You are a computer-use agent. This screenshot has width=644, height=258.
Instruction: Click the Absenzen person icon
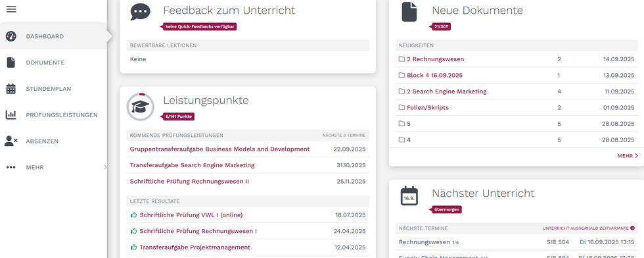[11, 141]
